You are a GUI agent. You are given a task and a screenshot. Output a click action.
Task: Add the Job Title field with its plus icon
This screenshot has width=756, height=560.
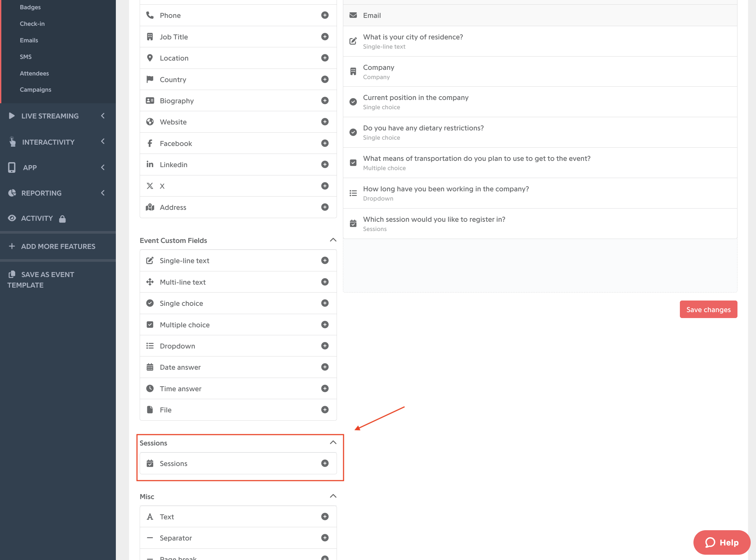point(325,37)
